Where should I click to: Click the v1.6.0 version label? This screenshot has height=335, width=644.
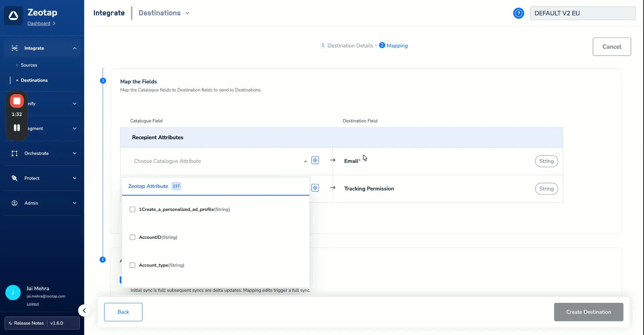[x=57, y=323]
